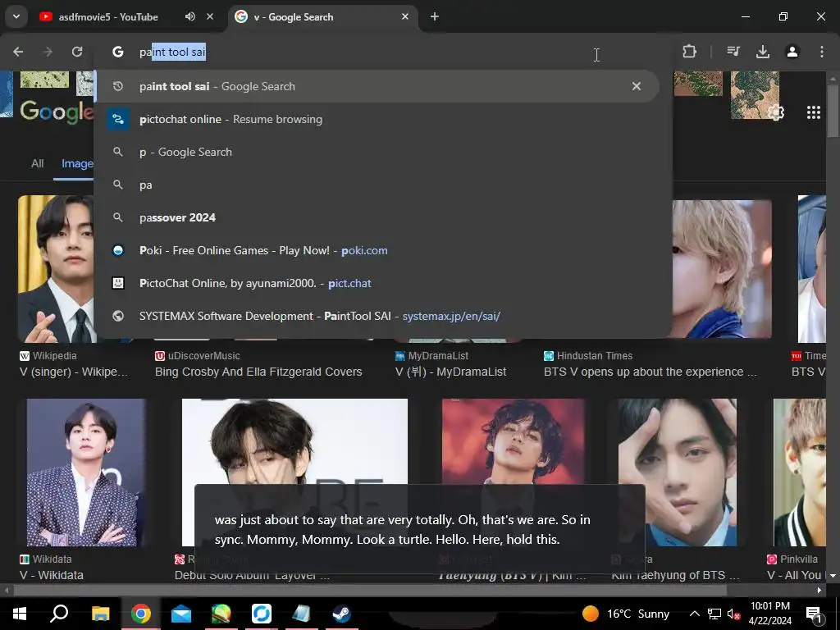Image resolution: width=840 pixels, height=630 pixels.
Task: Click the horizontal scrollbar right arrow
Action: pos(819,591)
